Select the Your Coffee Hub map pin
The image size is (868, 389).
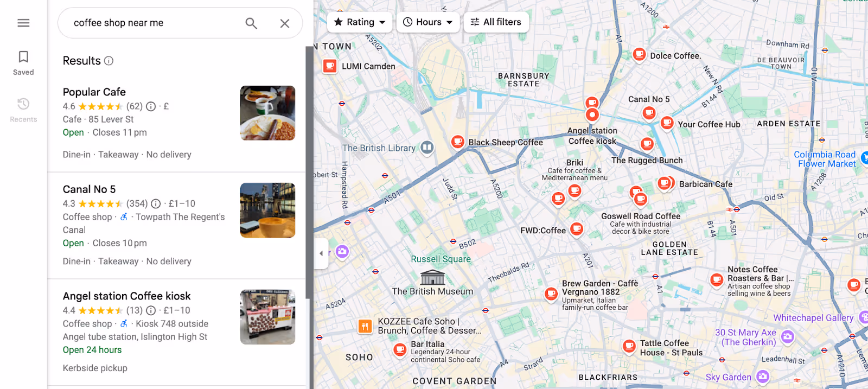(667, 123)
